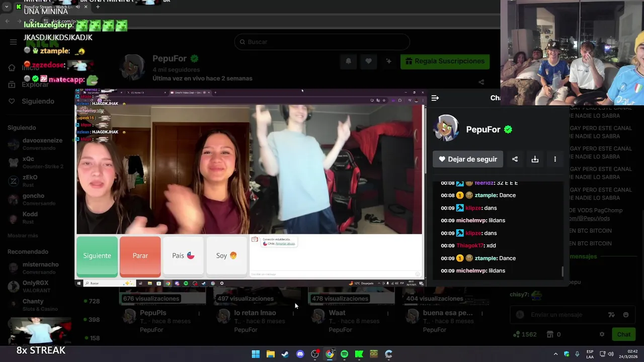Show hidden system tray icons
Image resolution: width=644 pixels, height=362 pixels.
(x=555, y=354)
